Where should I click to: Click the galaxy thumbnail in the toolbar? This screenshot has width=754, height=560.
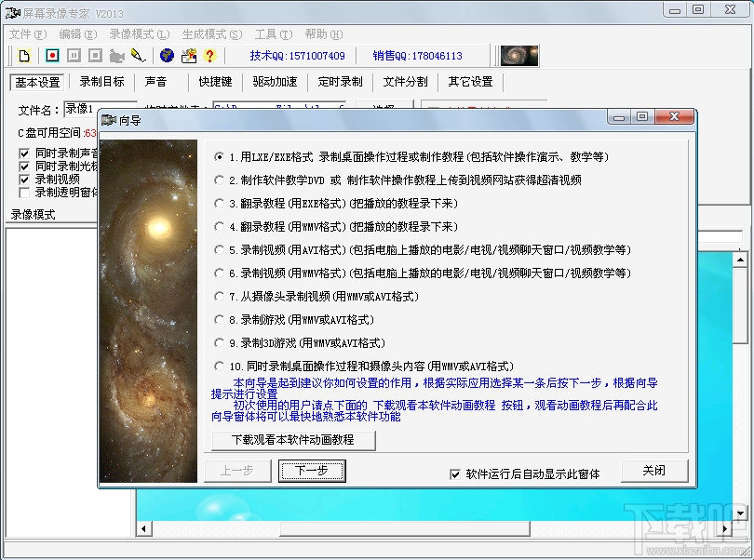518,55
